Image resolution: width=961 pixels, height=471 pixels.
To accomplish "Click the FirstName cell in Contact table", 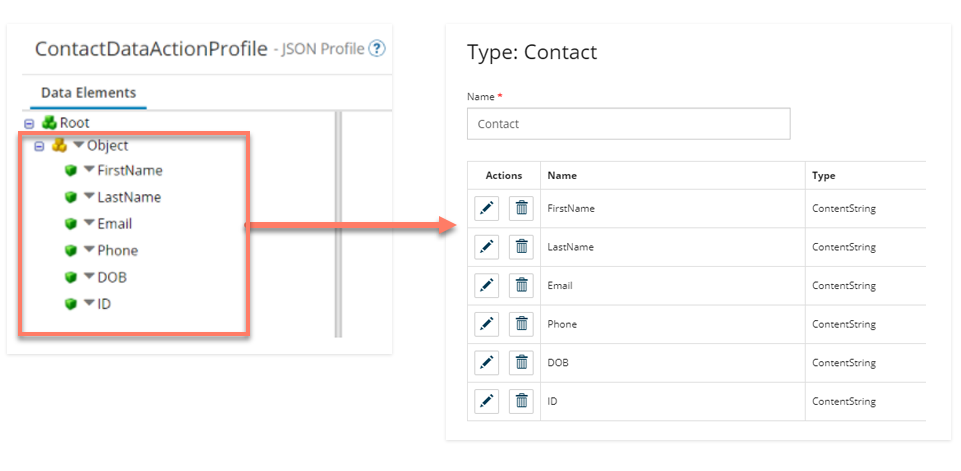I will [x=672, y=209].
